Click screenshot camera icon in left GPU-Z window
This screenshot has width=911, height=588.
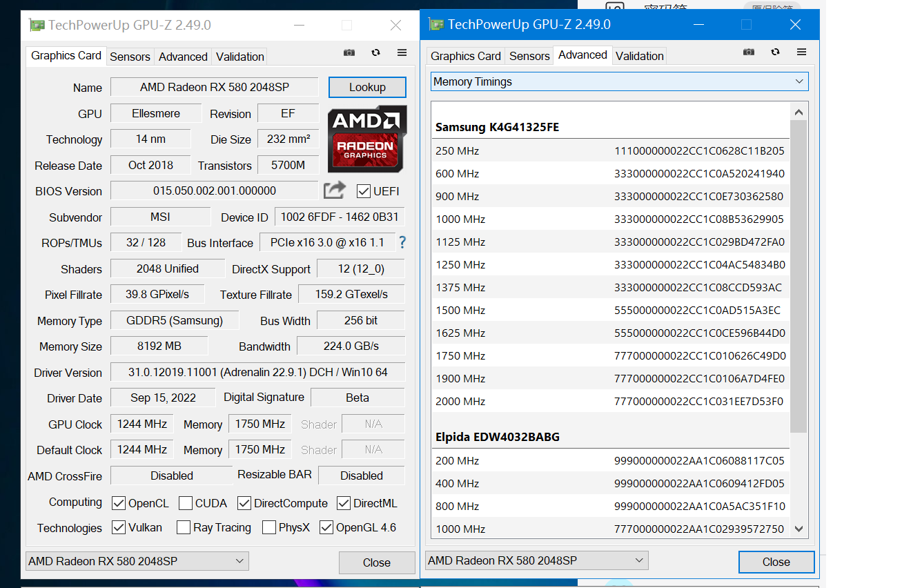349,52
